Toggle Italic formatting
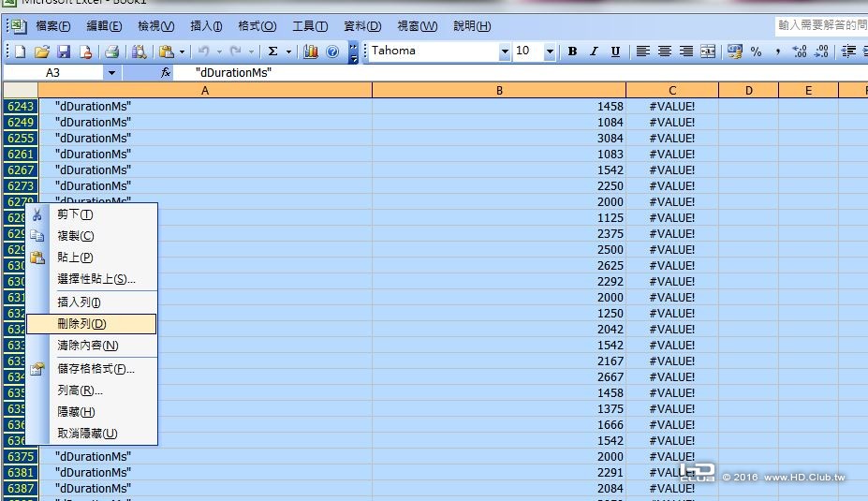This screenshot has height=501, width=868. click(594, 52)
